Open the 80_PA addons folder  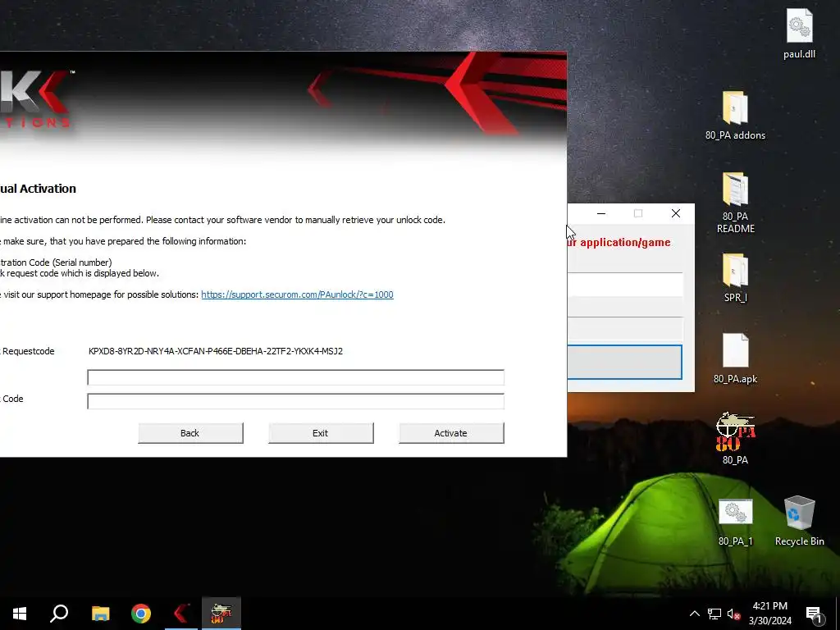pyautogui.click(x=735, y=115)
